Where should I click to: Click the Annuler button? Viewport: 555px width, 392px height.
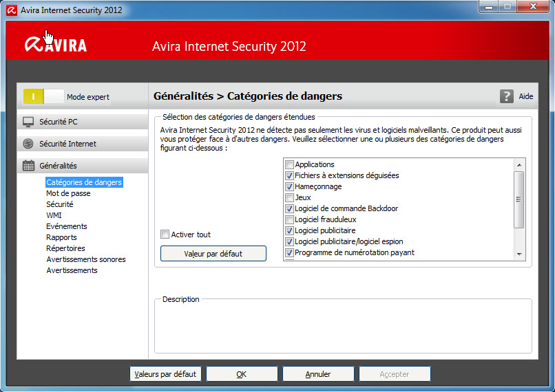tap(318, 374)
